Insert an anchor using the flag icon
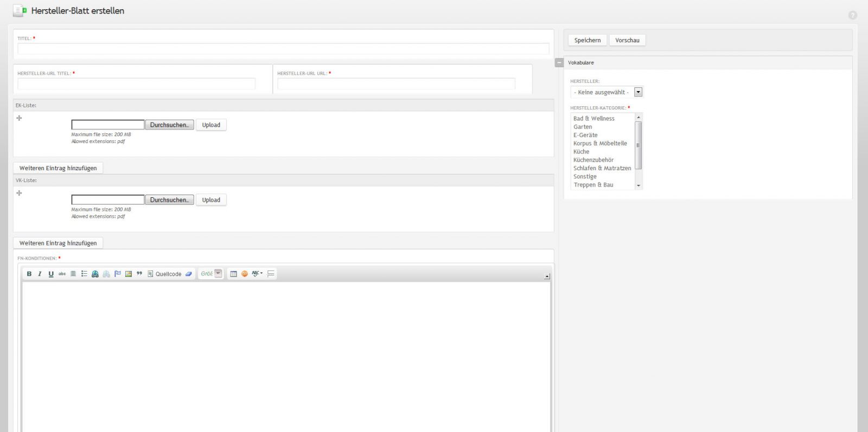The image size is (868, 432). pos(117,274)
